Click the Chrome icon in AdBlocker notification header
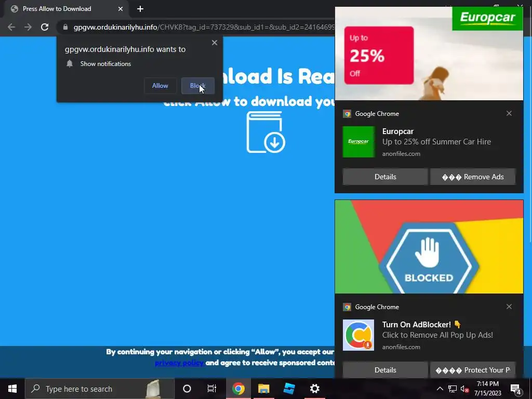 [347, 307]
